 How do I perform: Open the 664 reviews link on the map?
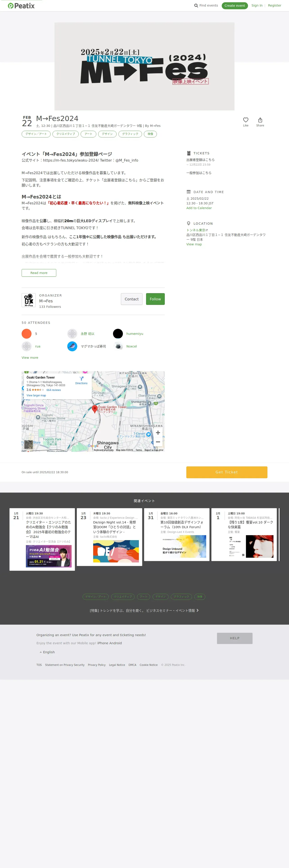(54, 390)
